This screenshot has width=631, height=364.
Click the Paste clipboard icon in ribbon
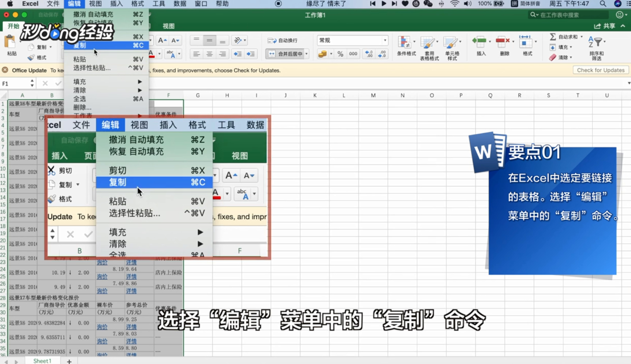point(11,42)
